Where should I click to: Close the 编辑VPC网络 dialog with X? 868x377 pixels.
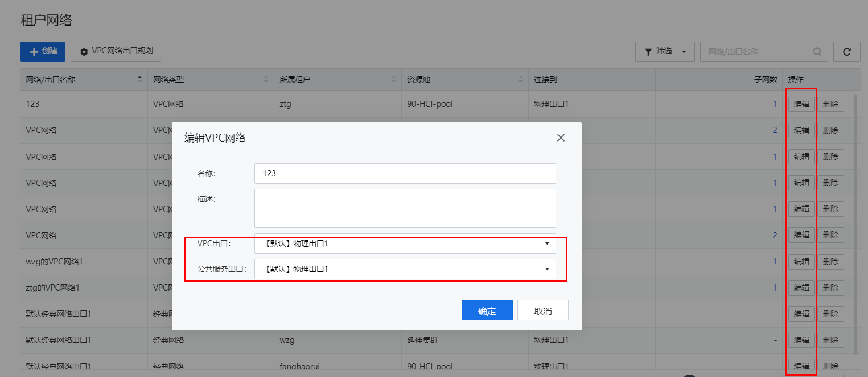coord(561,138)
